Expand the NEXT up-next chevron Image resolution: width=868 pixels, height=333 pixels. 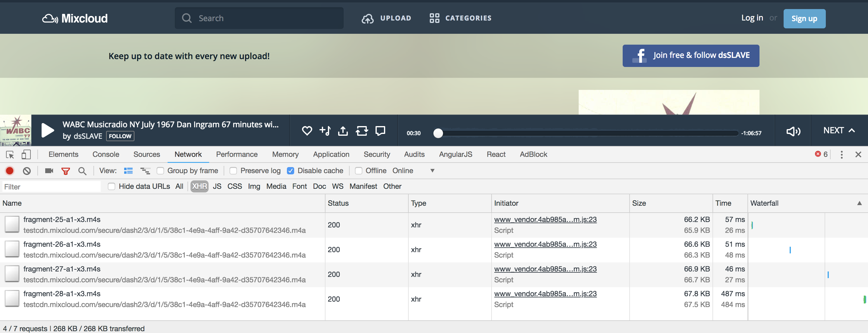[x=851, y=130]
